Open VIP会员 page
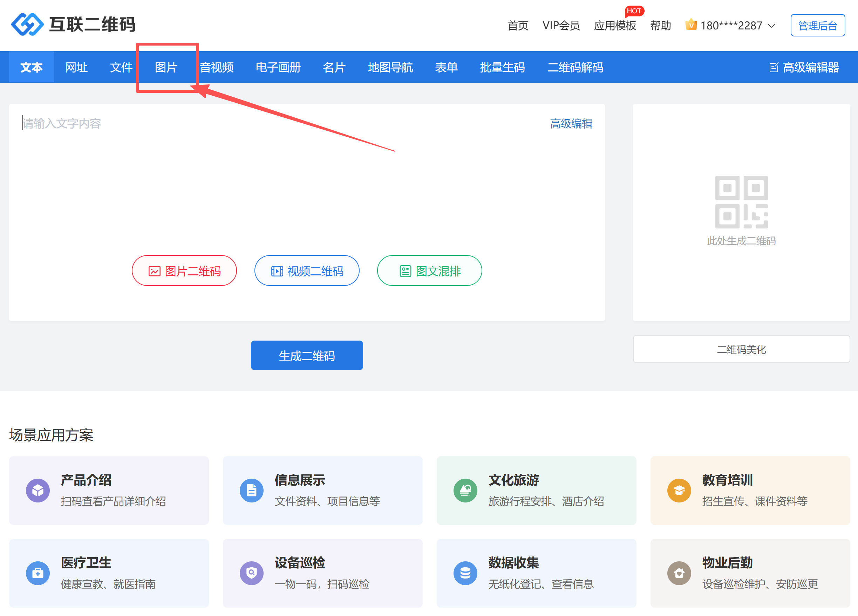Image resolution: width=858 pixels, height=616 pixels. 561,26
